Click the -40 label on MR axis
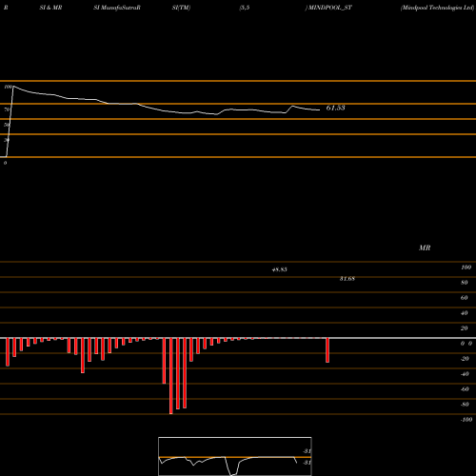This screenshot has width=476, height=476. [465, 374]
